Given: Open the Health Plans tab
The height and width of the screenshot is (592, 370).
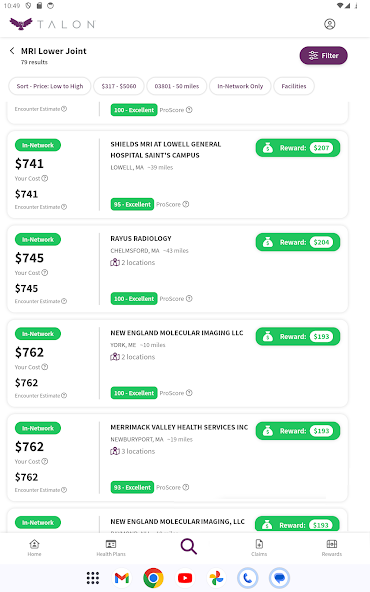Looking at the screenshot, I should point(111,548).
